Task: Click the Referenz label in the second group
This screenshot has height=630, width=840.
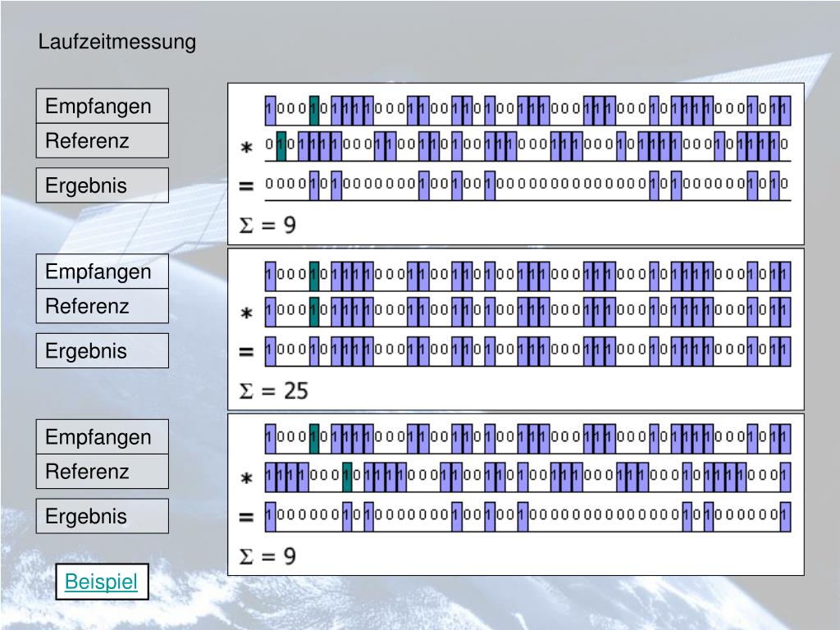Action: [103, 307]
